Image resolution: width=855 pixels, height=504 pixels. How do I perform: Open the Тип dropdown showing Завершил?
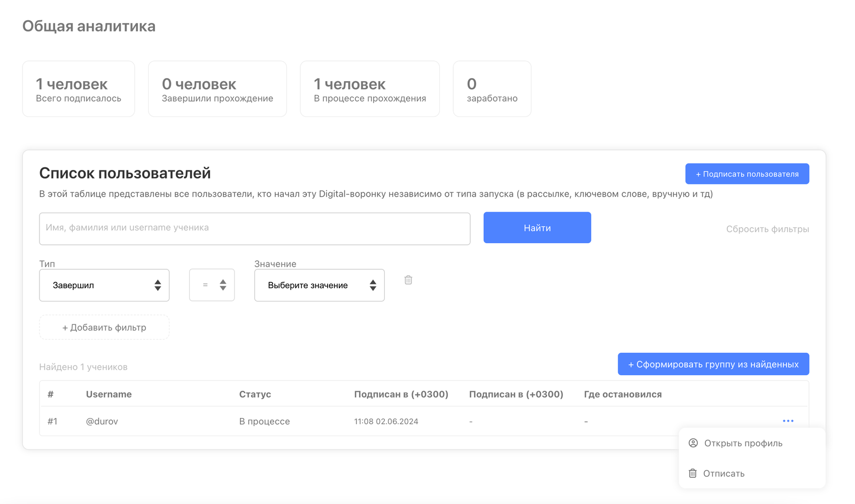pyautogui.click(x=104, y=285)
